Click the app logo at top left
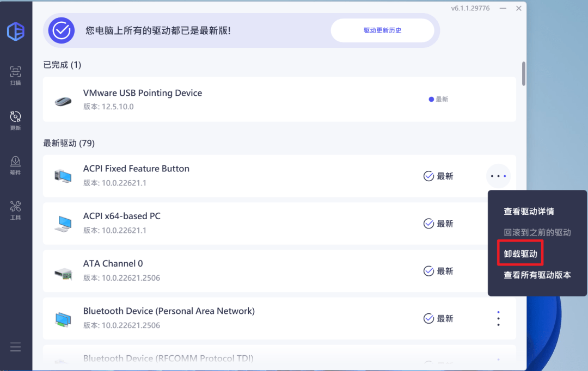 coord(16,32)
